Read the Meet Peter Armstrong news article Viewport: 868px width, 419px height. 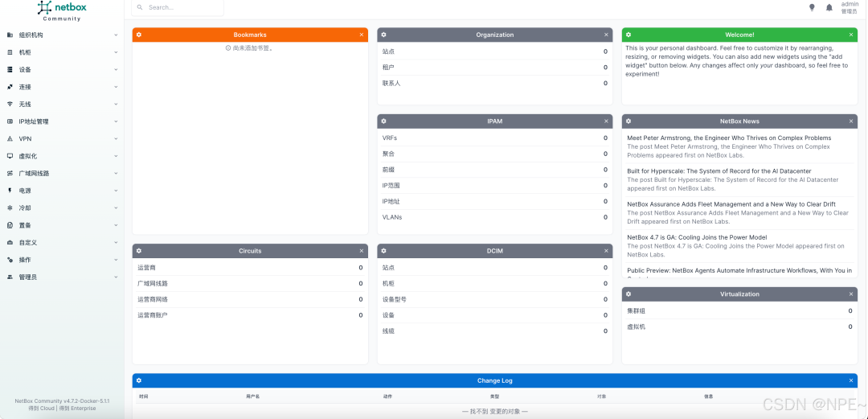click(729, 138)
